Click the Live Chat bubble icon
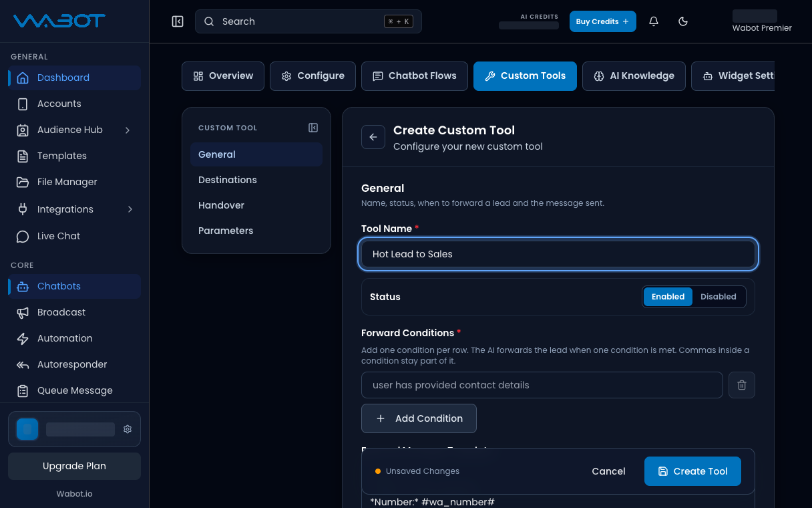This screenshot has height=508, width=812. click(x=23, y=236)
